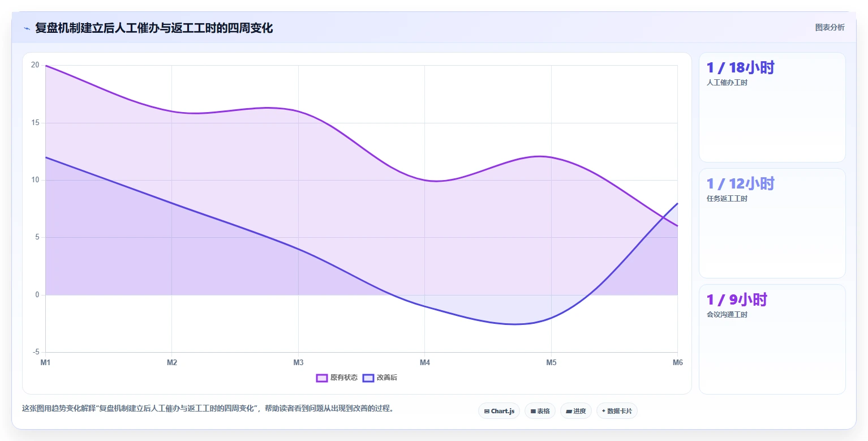Image resolution: width=868 pixels, height=441 pixels.
Task: Click the y-axis value 15
Action: click(x=35, y=123)
